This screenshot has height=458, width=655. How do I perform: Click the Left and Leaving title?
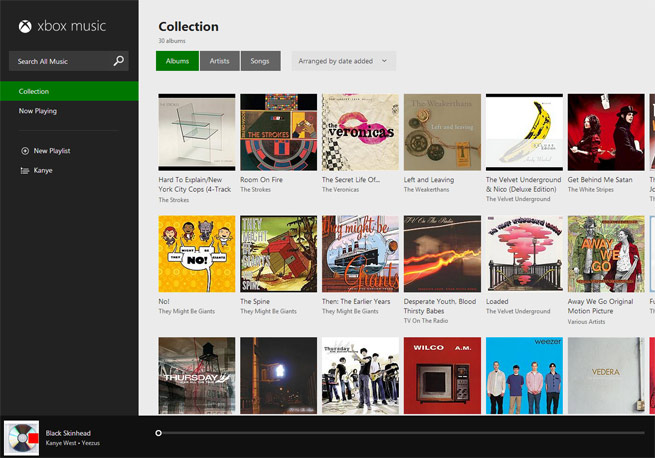[x=429, y=180]
